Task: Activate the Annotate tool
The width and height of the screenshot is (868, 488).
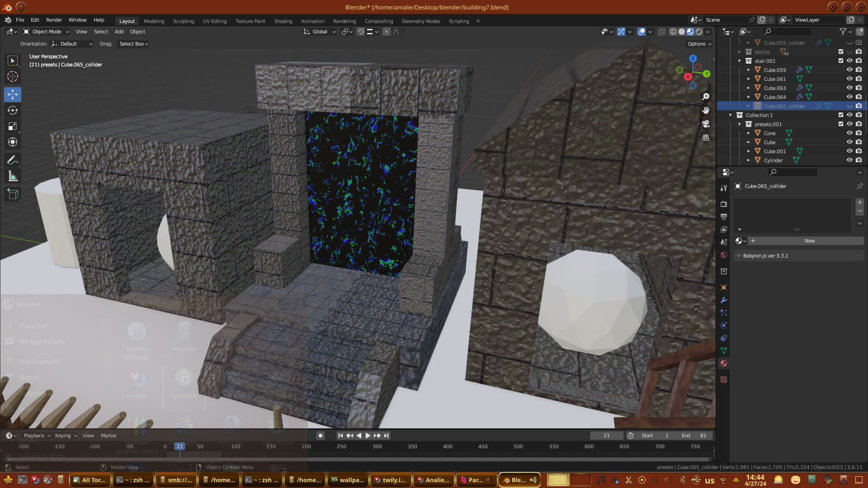Action: [13, 160]
